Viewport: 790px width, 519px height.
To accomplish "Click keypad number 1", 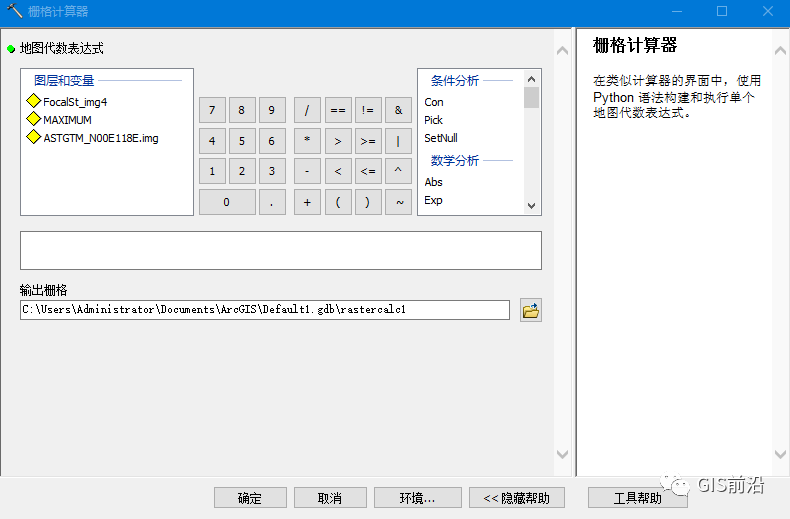I will 212,171.
